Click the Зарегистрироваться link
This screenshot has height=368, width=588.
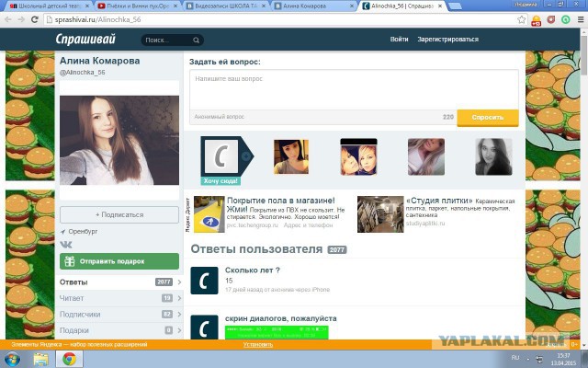pos(447,39)
